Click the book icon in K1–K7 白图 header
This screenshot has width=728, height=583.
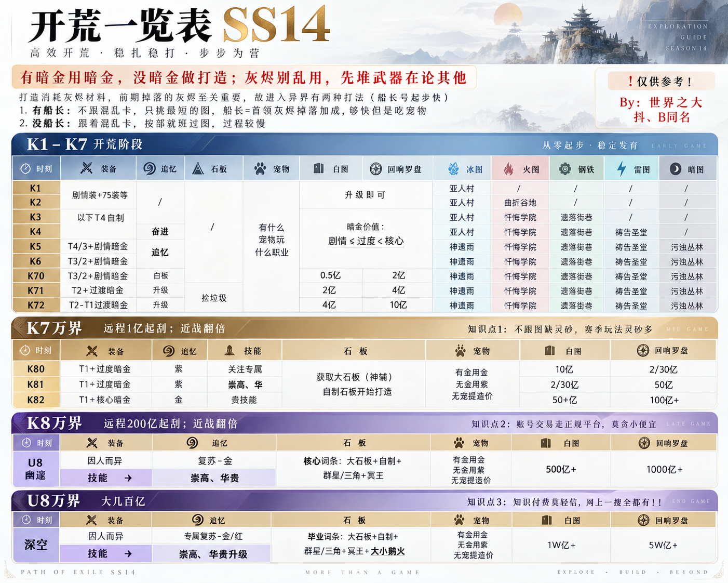(319, 168)
